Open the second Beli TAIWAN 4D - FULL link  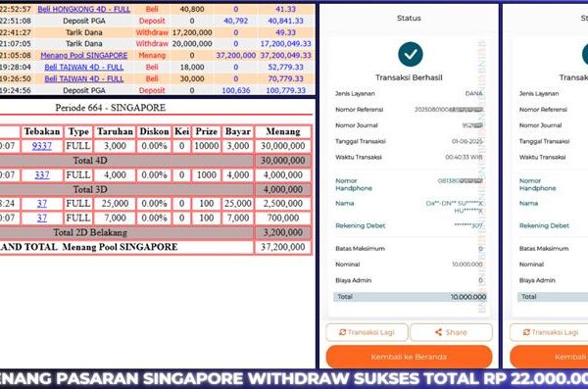[x=84, y=78]
